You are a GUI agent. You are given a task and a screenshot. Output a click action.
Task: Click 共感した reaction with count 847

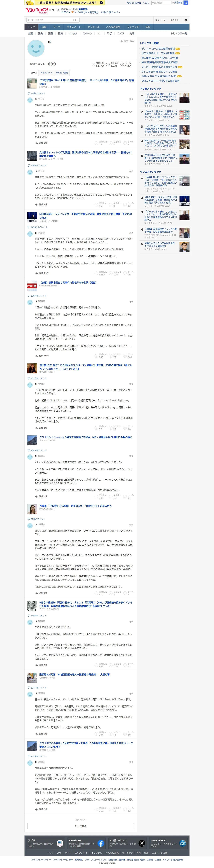pos(101,356)
